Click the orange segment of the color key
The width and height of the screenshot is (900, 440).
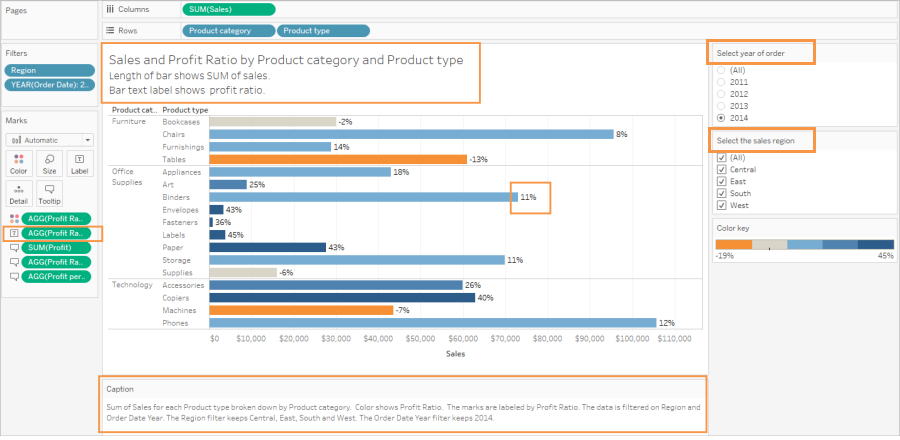pyautogui.click(x=734, y=244)
